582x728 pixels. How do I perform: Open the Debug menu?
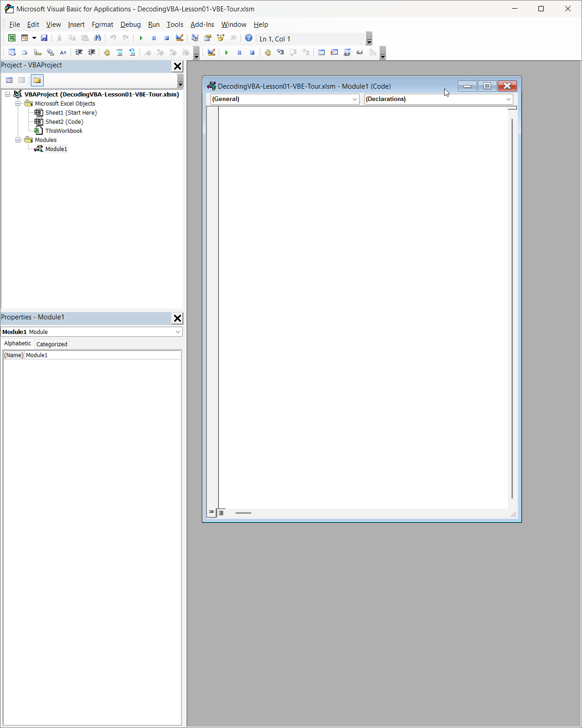(130, 25)
